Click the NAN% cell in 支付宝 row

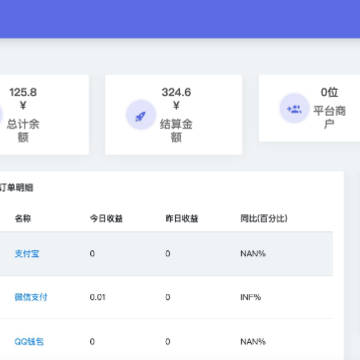pos(253,254)
